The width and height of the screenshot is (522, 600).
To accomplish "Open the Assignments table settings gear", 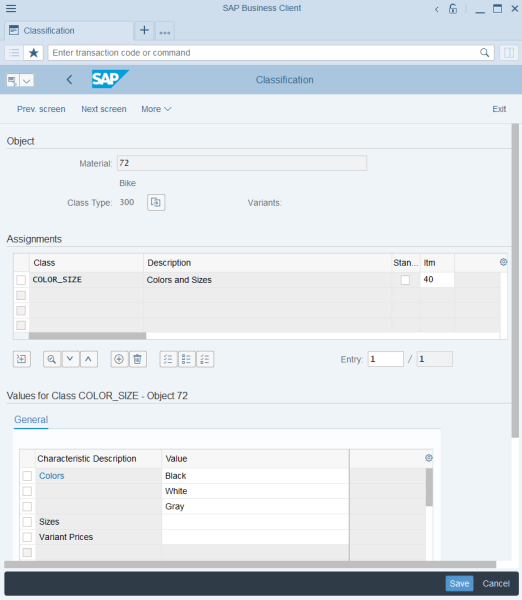I will 503,262.
